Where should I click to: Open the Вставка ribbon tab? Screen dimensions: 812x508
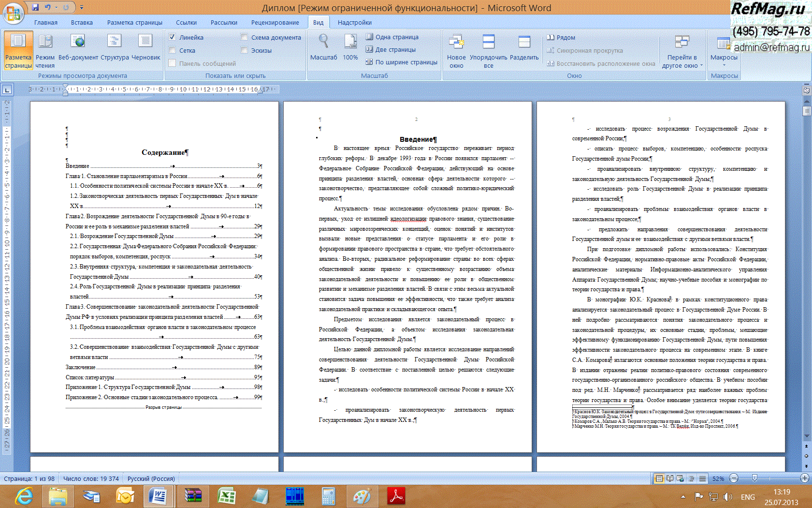tap(82, 22)
